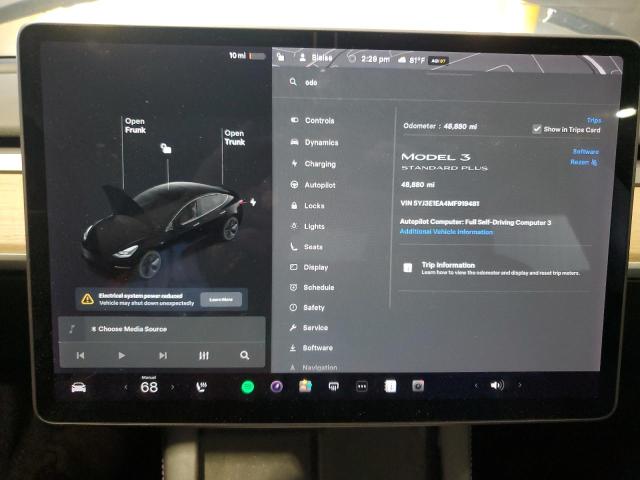Tap the Odometer 48,880 mi reading
Screen dimensions: 640x480
pos(440,126)
